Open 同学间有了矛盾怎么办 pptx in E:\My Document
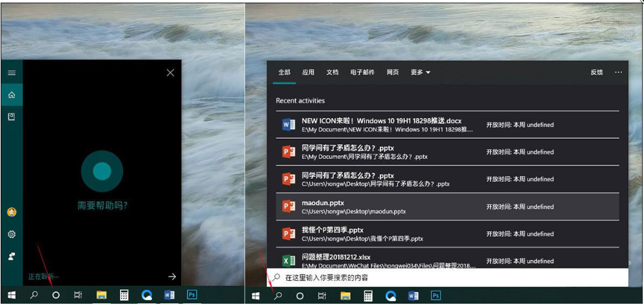Image resolution: width=644 pixels, height=307 pixels. 447,151
